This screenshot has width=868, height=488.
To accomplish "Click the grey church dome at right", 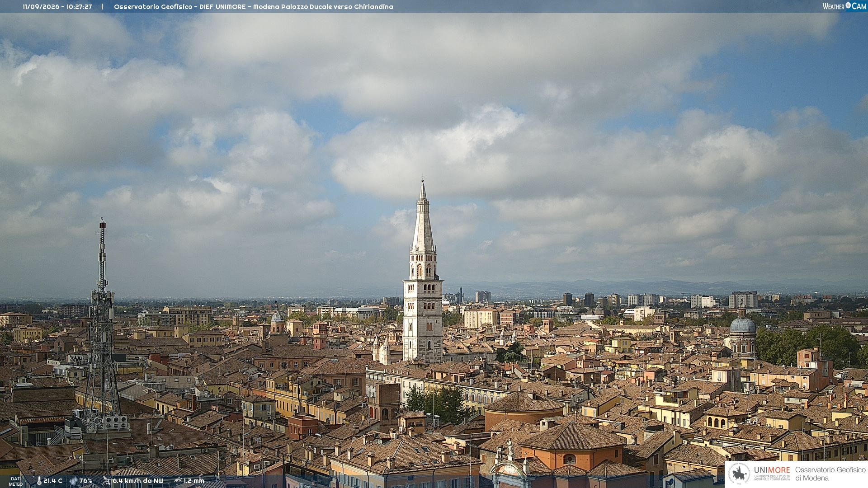I will pyautogui.click(x=743, y=325).
